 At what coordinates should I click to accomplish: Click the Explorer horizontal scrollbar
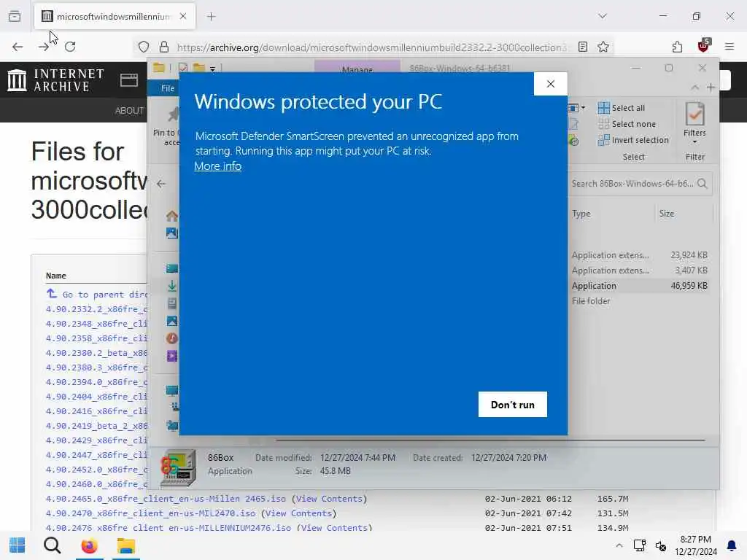[x=489, y=440]
